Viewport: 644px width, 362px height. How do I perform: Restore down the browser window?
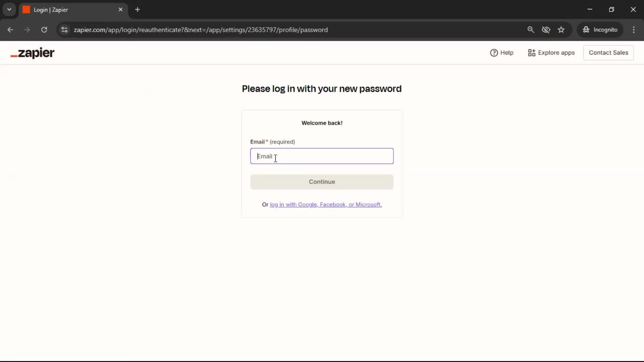click(611, 9)
